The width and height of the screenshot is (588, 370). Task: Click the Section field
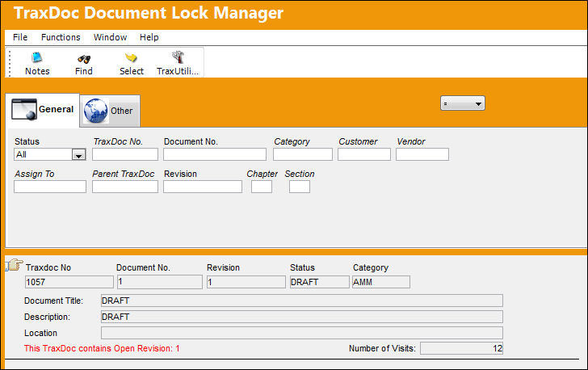pos(300,187)
